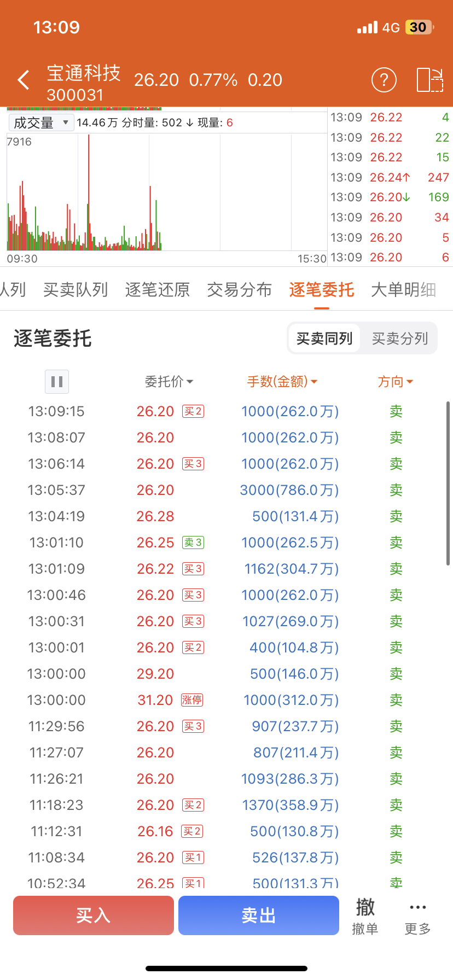Tap the 11:27:07 order row time
Image resolution: width=453 pixels, height=980 pixels.
pos(56,752)
